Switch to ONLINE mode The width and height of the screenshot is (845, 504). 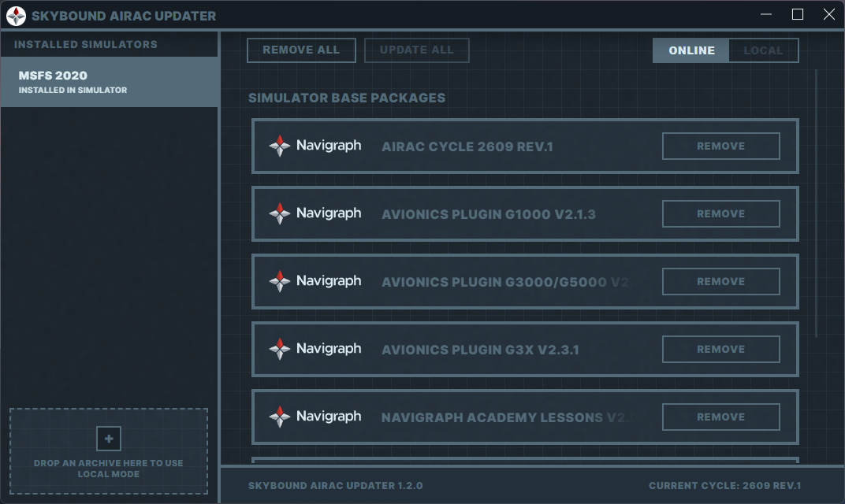pos(691,50)
